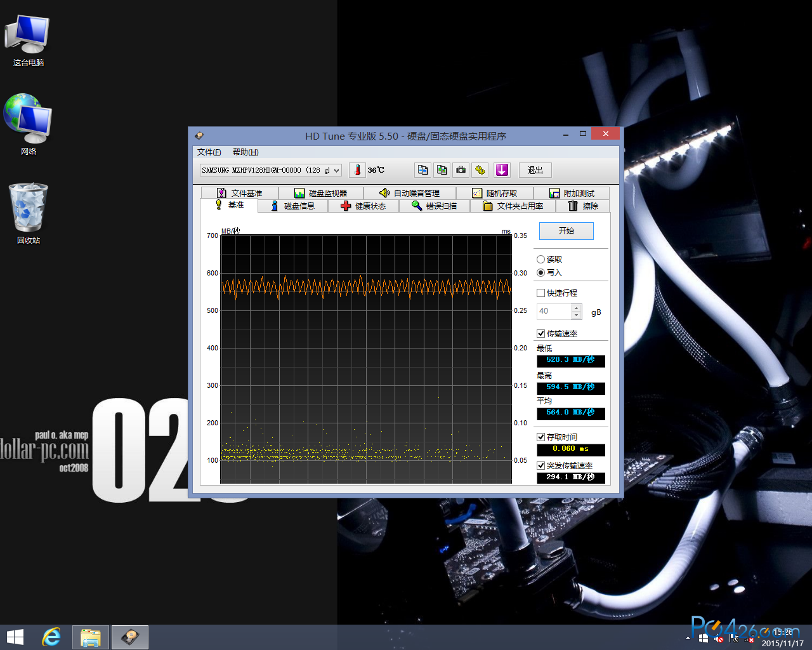
Task: Launch Internet Explorer from the taskbar
Action: click(x=51, y=637)
